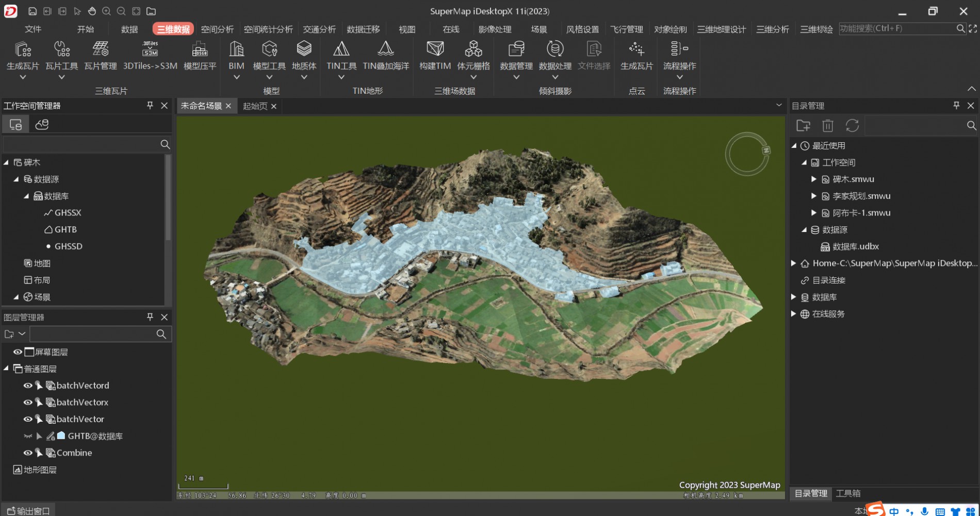Collapse the ribbon with the up chevron
The height and width of the screenshot is (516, 980).
tap(971, 89)
